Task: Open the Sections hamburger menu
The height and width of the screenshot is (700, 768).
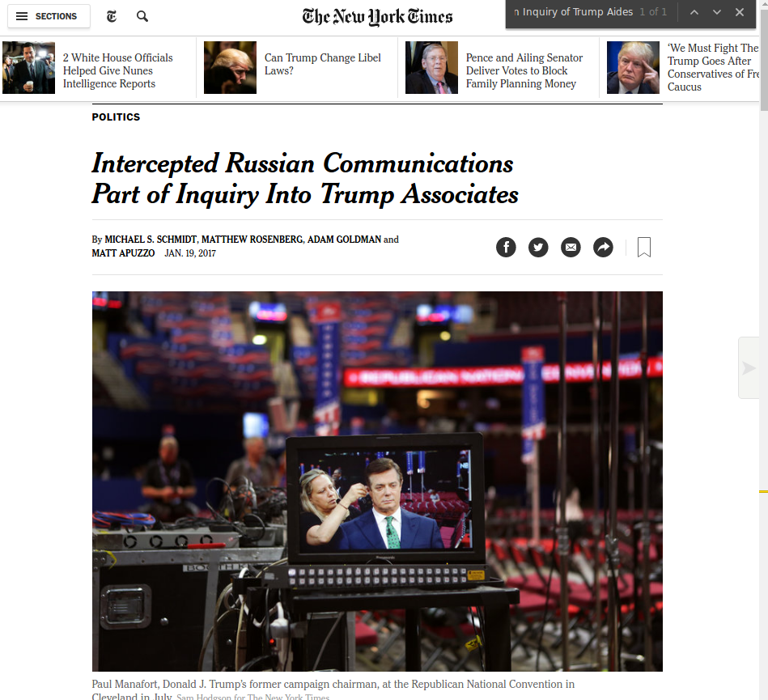Action: click(49, 16)
